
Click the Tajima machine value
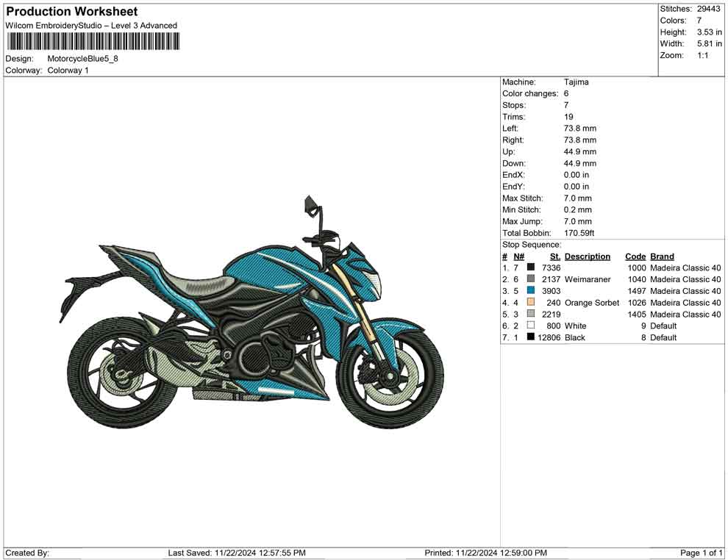tap(578, 82)
